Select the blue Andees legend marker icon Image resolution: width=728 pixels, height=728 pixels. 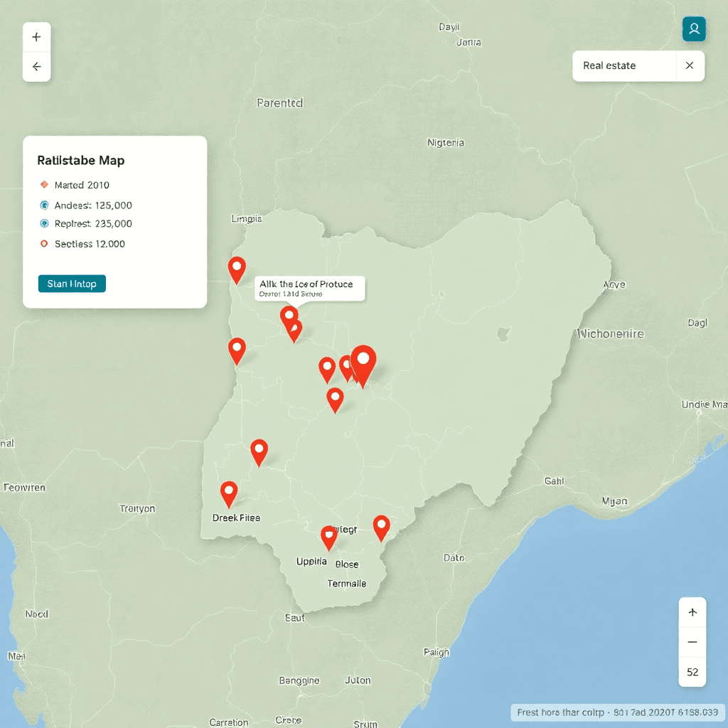(x=44, y=205)
